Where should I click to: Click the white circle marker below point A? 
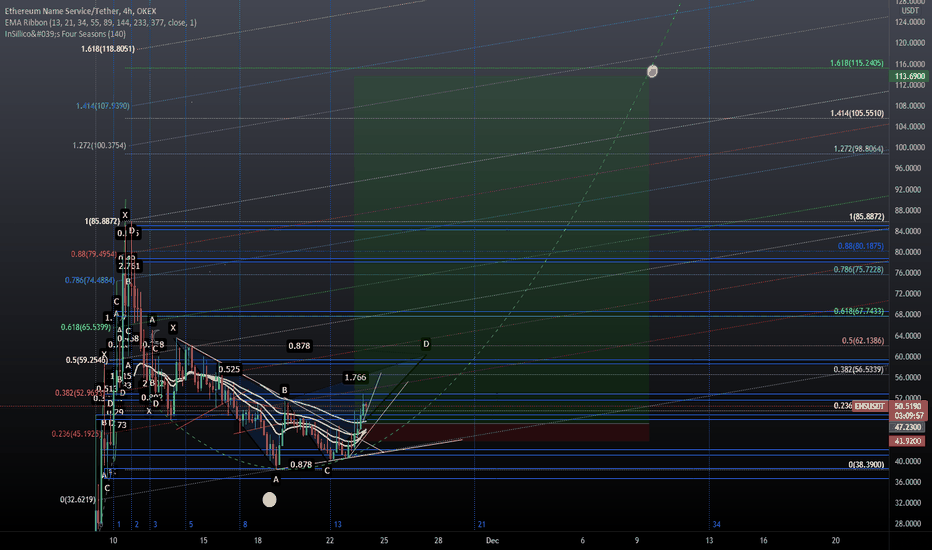click(269, 499)
